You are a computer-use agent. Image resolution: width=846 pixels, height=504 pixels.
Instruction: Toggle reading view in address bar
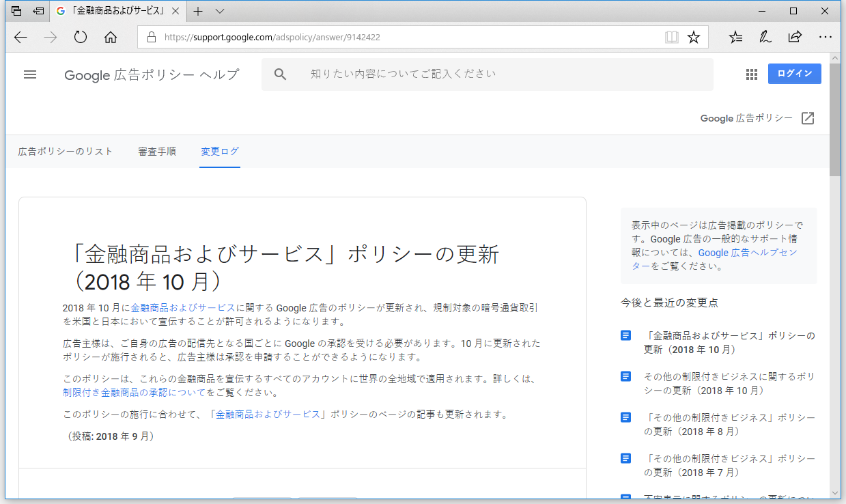point(672,38)
